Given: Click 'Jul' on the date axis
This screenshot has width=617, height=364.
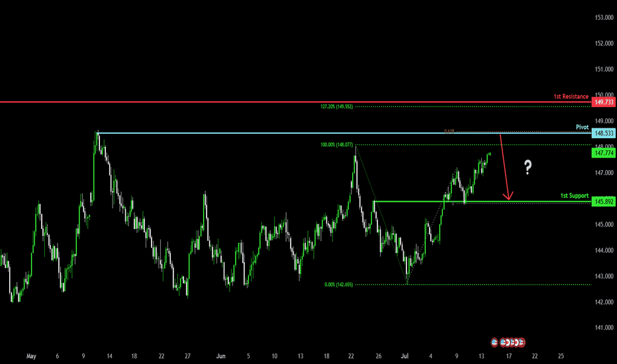Looking at the screenshot, I should coord(404,356).
